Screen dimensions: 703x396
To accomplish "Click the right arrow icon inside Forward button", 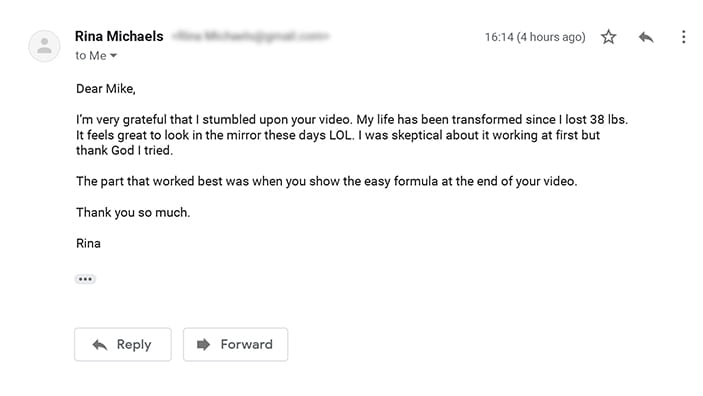I will point(204,344).
